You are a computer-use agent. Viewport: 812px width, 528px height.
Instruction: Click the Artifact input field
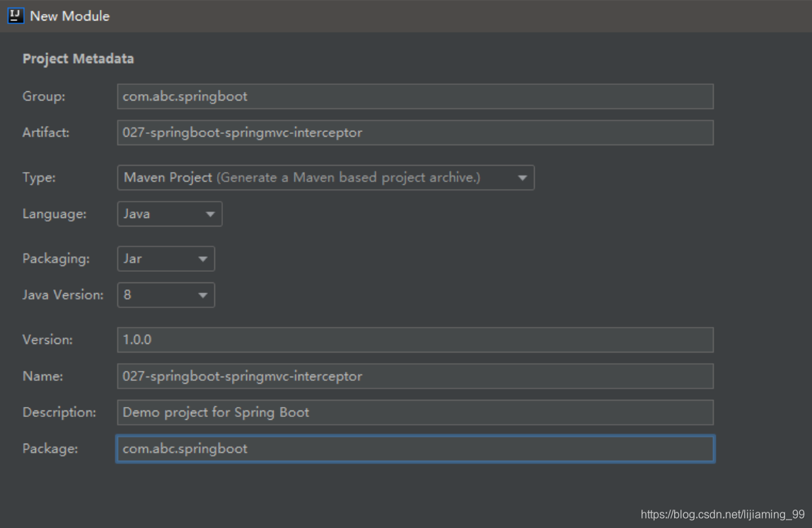[x=415, y=132]
